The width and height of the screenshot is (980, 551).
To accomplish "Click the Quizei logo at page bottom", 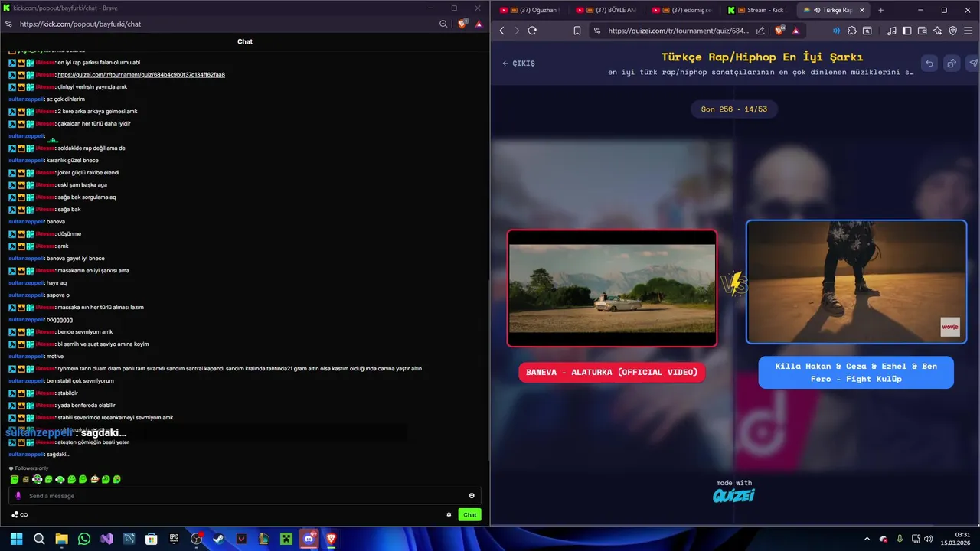I will 733,495.
